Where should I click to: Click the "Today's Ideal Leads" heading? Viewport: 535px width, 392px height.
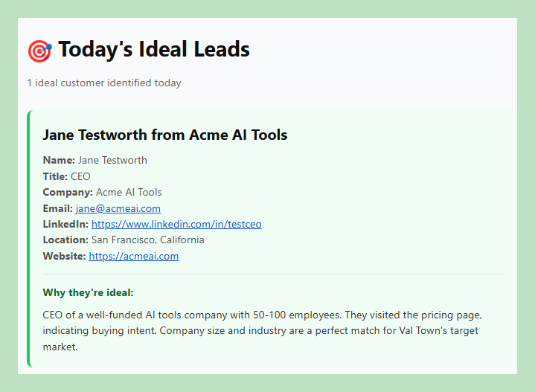(153, 50)
